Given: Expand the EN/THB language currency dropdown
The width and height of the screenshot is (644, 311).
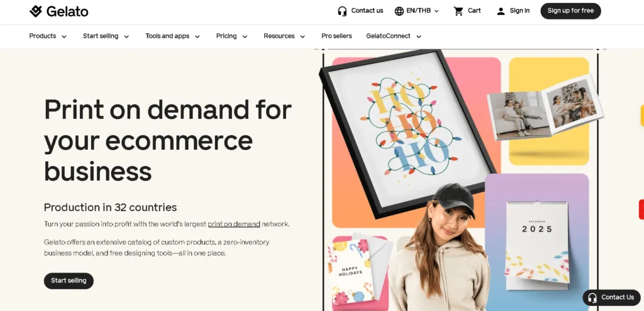Looking at the screenshot, I should point(417,11).
